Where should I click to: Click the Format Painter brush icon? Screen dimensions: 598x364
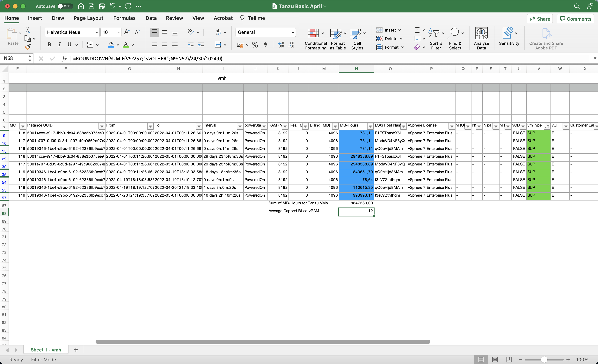(28, 47)
